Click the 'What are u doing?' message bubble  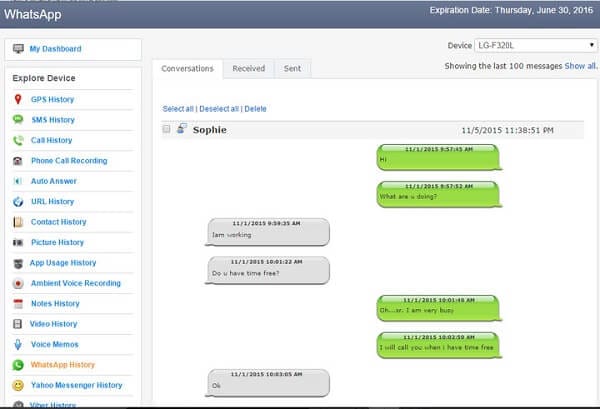438,194
